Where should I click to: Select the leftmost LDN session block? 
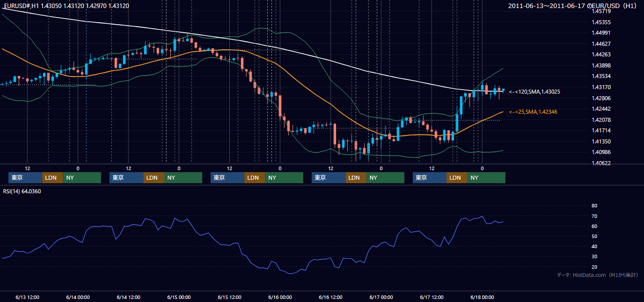tap(52, 178)
